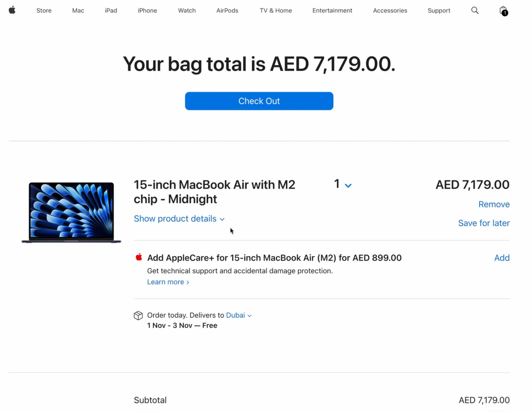Open the Mac menu
Viewport: 532px width, 412px height.
[x=78, y=10]
